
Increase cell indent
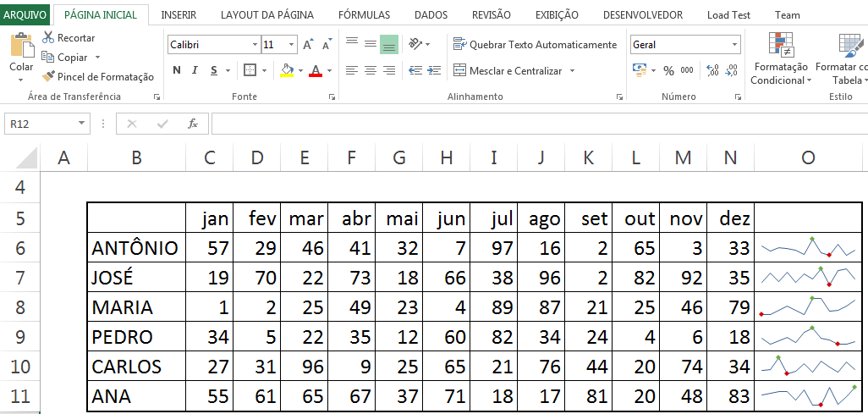point(434,70)
